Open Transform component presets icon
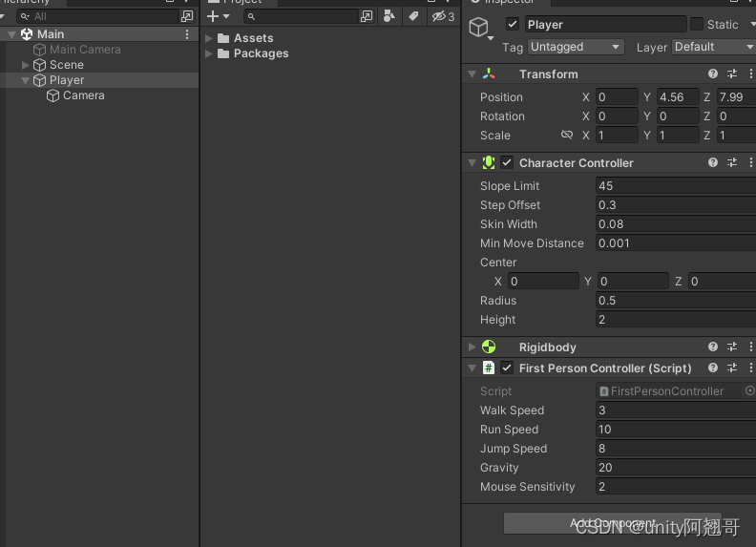 coord(732,74)
